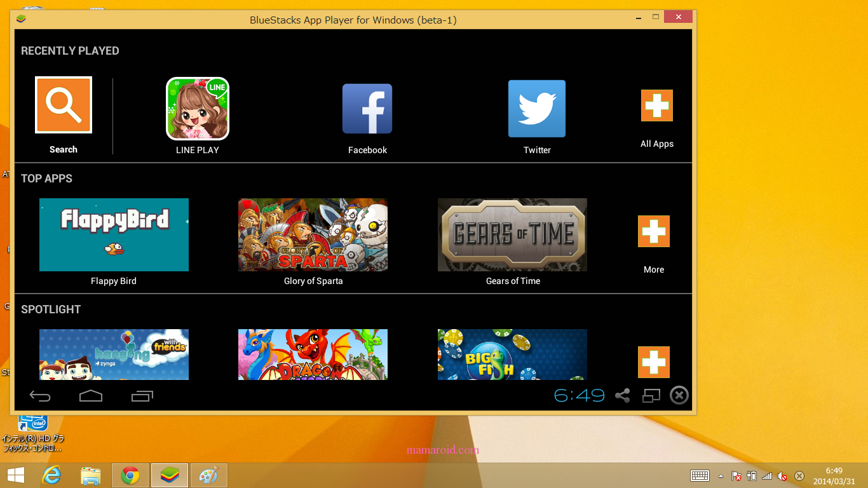
Task: Switch to Paint in taskbar
Action: click(209, 475)
